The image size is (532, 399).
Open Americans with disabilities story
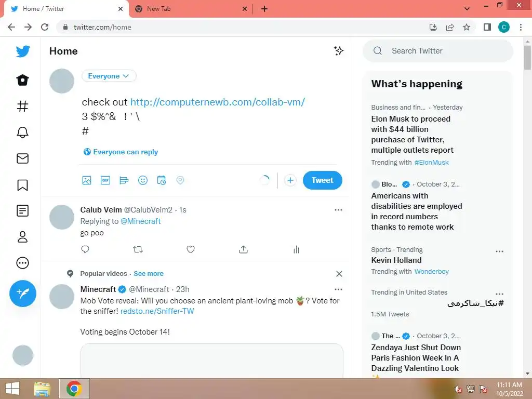417,211
